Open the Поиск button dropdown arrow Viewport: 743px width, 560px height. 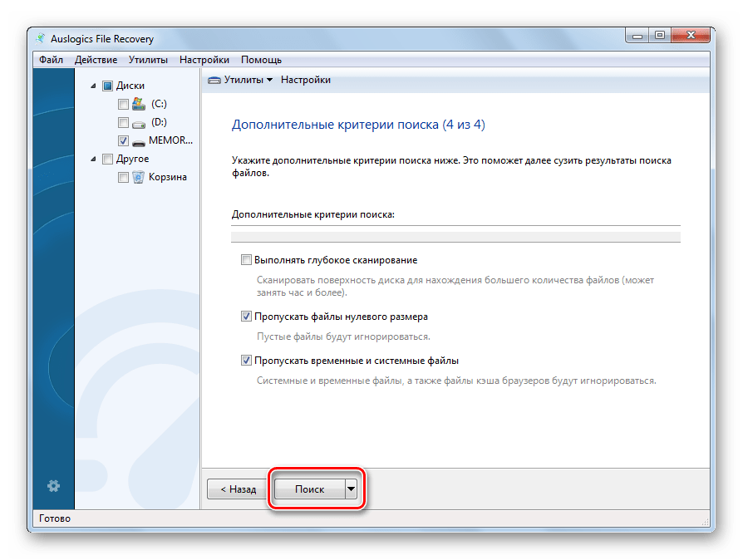click(x=351, y=489)
